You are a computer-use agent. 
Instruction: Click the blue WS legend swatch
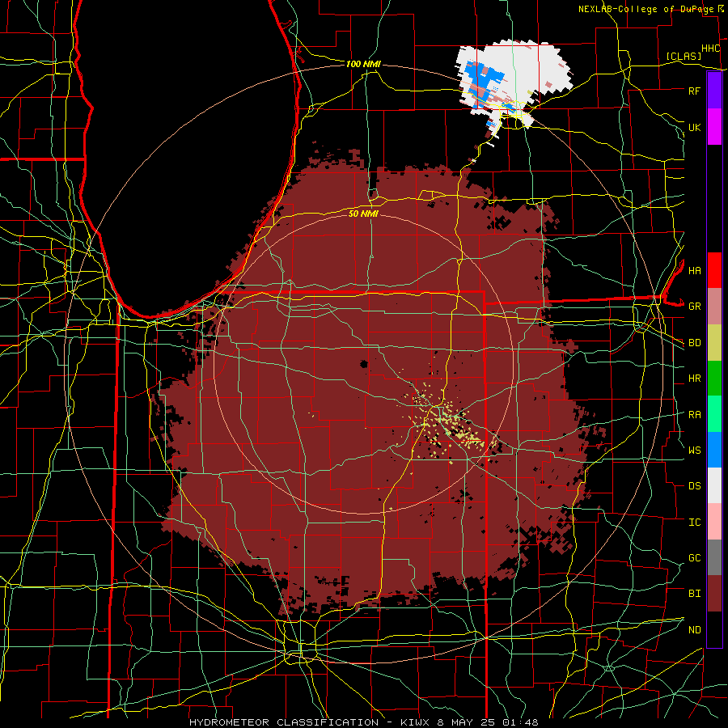pyautogui.click(x=714, y=450)
